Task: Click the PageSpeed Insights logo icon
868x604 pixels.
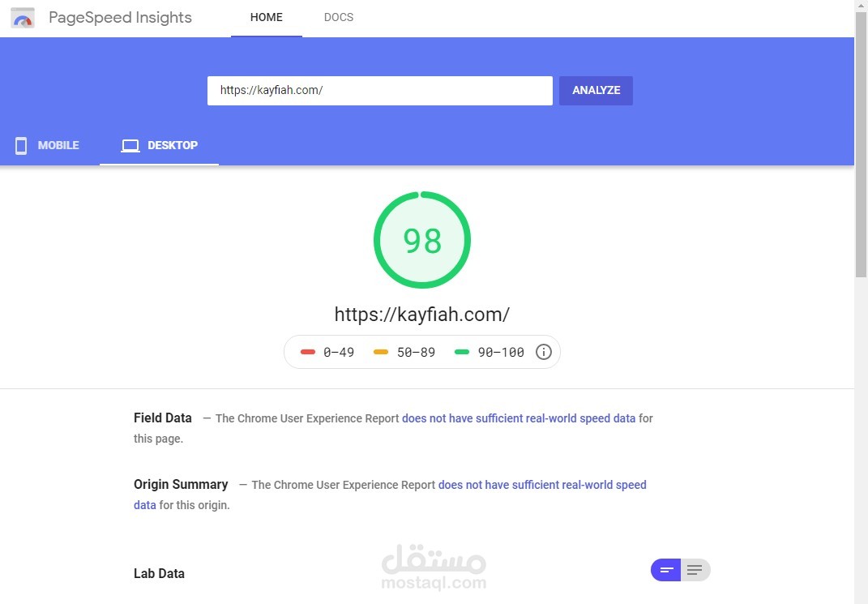Action: pyautogui.click(x=23, y=19)
